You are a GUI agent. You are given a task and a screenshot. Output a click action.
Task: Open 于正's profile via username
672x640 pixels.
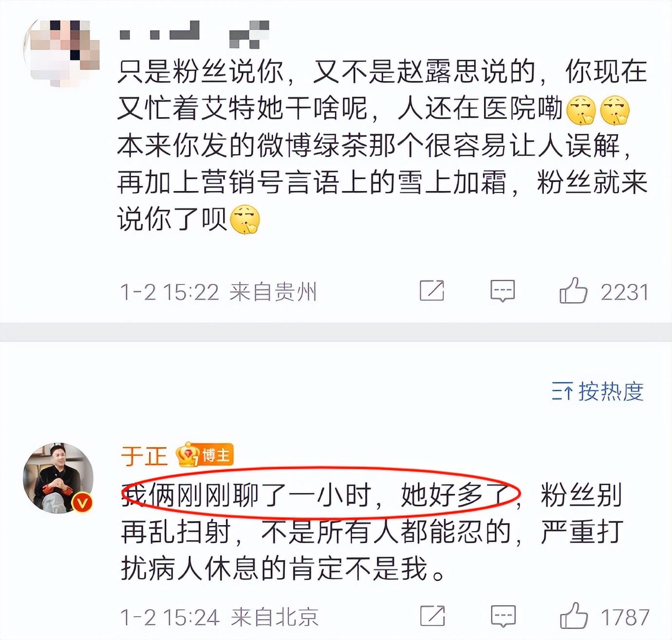click(x=144, y=456)
